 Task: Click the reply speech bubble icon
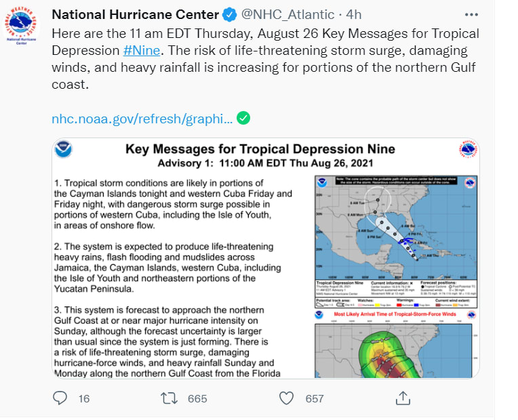[x=60, y=398]
